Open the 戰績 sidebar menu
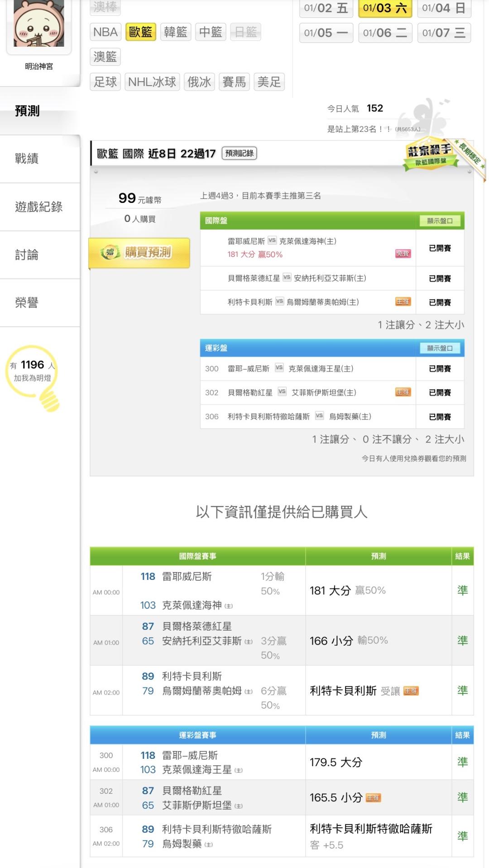Viewport: 489px width, 868px height. point(27,159)
